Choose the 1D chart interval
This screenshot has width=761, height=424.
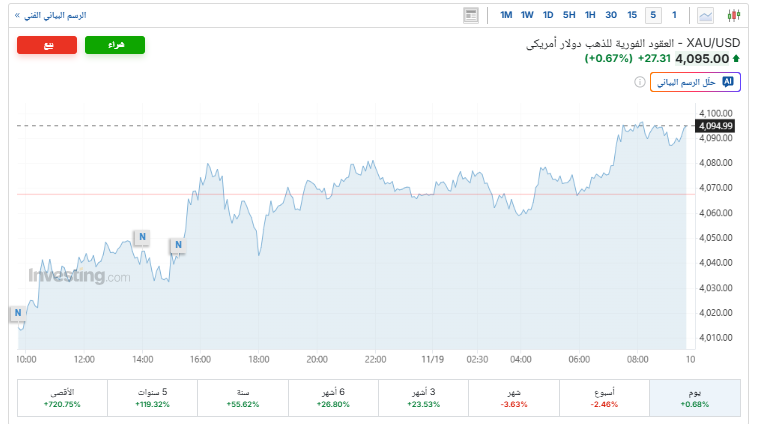[x=548, y=15]
